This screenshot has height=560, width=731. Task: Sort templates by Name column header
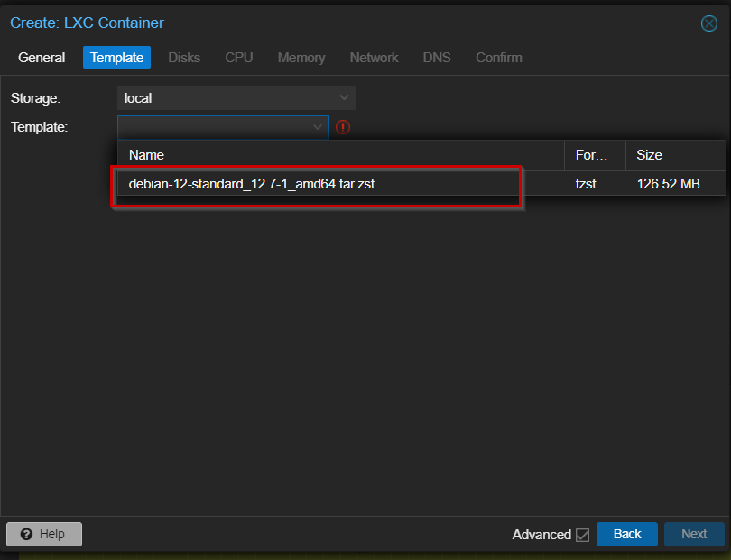[x=341, y=155]
